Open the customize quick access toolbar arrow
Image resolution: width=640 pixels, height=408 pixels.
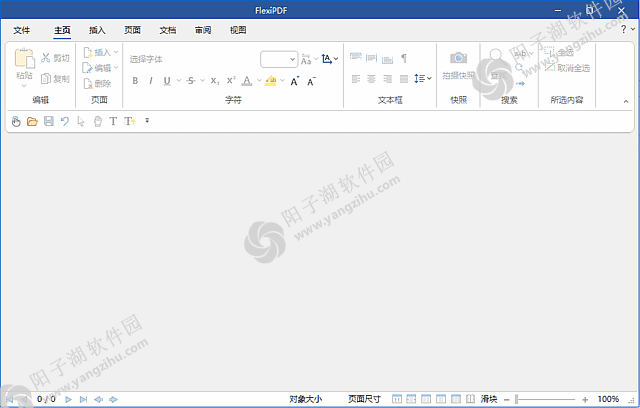coord(147,121)
